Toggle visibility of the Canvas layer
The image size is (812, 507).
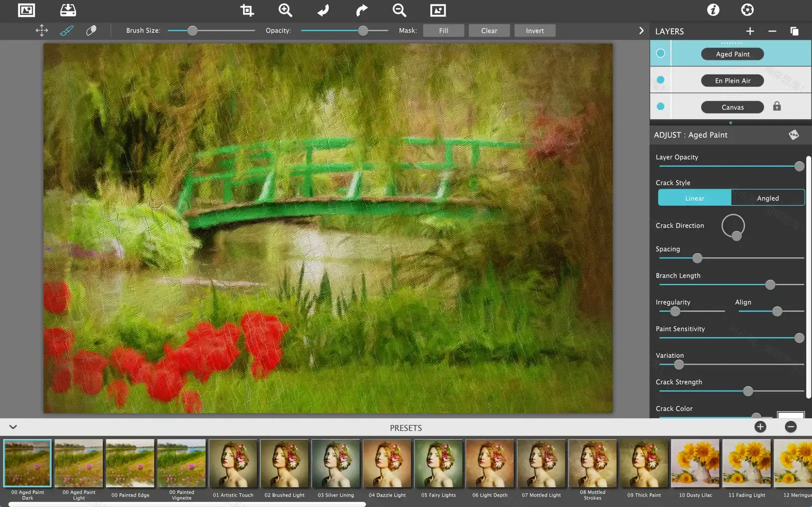coord(660,106)
